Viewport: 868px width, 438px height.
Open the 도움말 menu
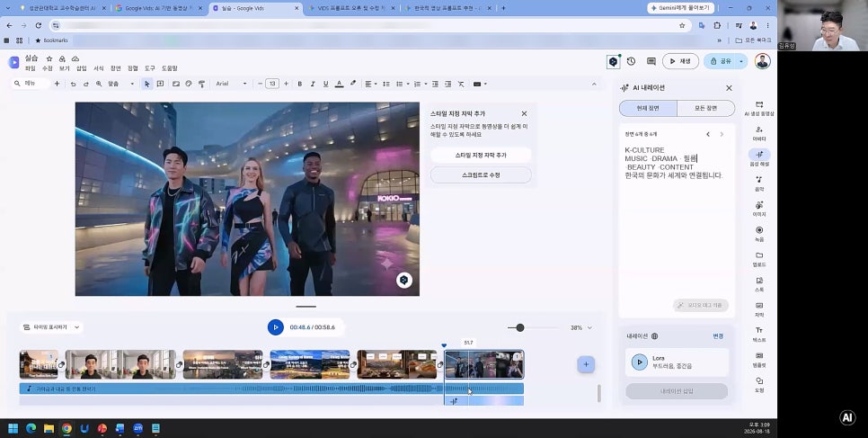pyautogui.click(x=170, y=68)
